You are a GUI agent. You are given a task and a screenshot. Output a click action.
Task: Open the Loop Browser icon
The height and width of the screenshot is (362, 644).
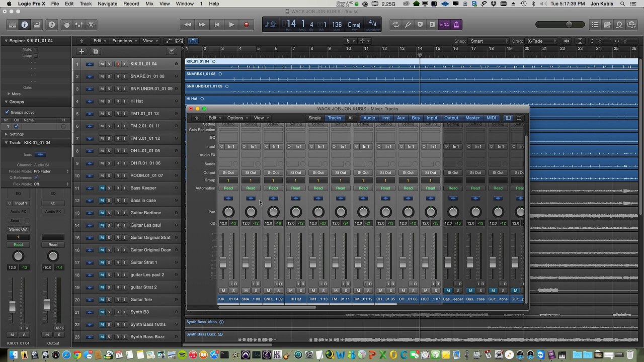(x=619, y=24)
